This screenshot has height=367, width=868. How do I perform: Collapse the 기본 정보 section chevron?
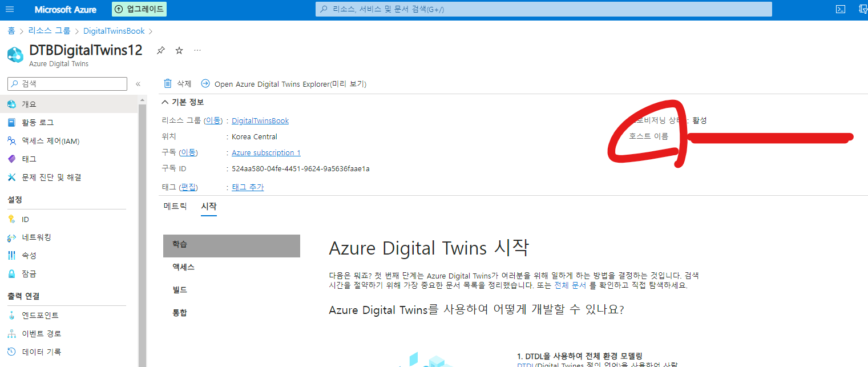click(x=165, y=102)
